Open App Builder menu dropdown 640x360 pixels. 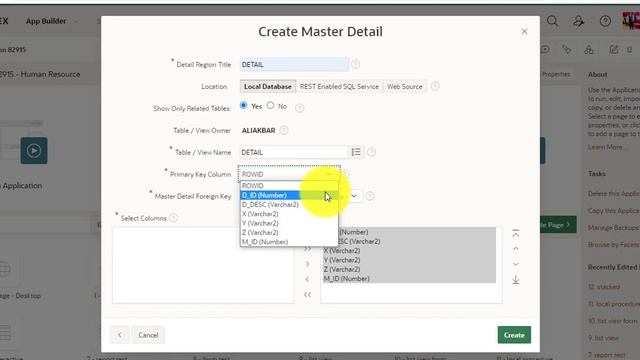tap(51, 21)
